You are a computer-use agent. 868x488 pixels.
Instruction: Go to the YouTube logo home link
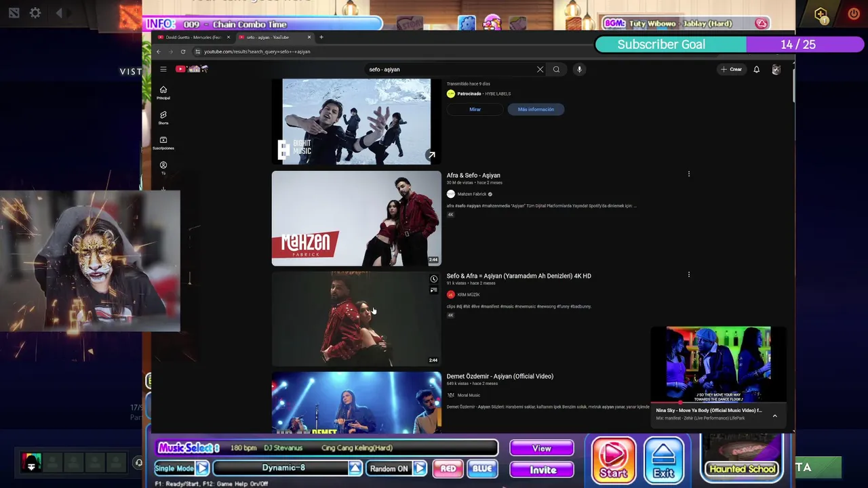pyautogui.click(x=192, y=69)
